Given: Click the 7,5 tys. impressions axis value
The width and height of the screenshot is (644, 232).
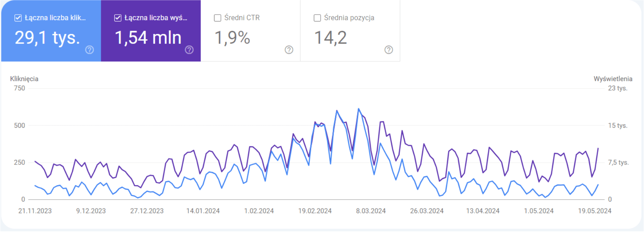Looking at the screenshot, I should pyautogui.click(x=618, y=162).
